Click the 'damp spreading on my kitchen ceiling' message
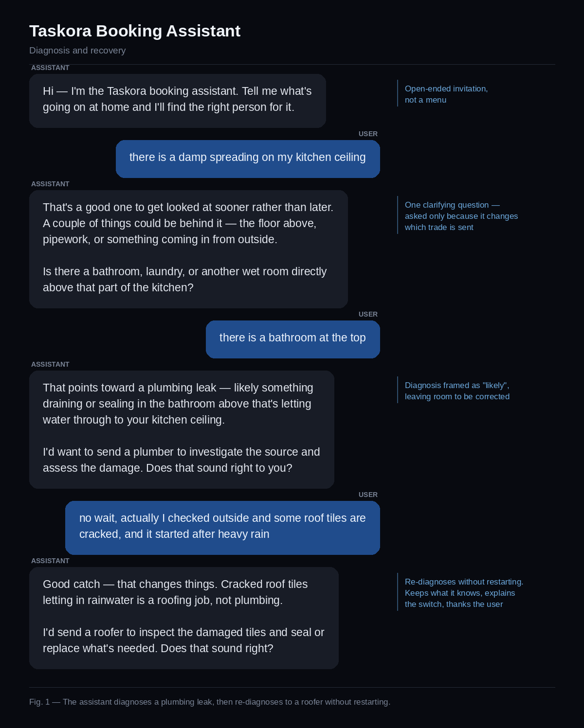Screen dimensions: 584x728 pos(248,159)
